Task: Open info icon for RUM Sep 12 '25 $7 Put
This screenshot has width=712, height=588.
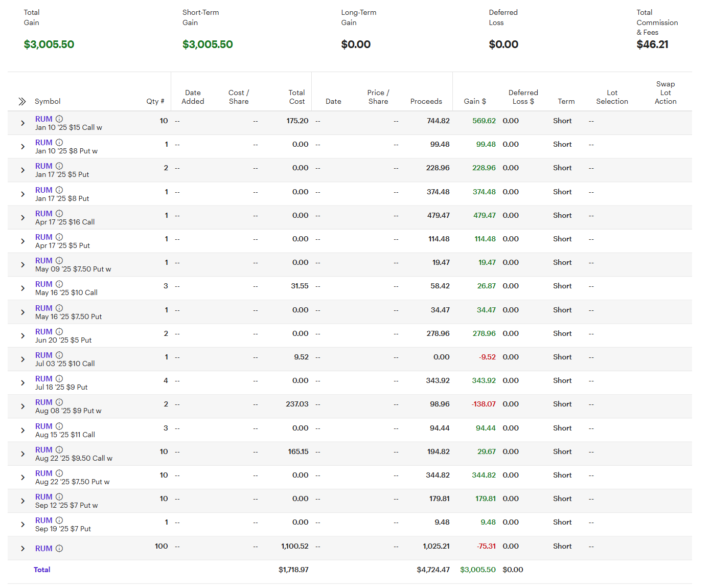Action: (x=59, y=497)
